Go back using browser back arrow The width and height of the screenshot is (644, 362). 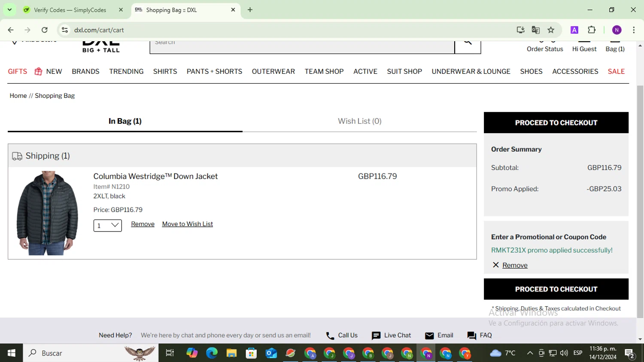(x=11, y=30)
